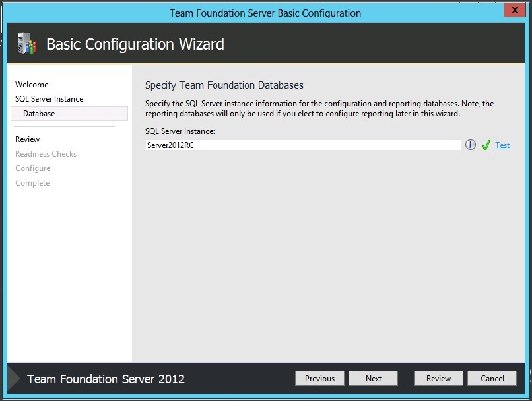Click the Team Foundation Server title bar
This screenshot has height=401, width=532.
pyautogui.click(x=265, y=13)
